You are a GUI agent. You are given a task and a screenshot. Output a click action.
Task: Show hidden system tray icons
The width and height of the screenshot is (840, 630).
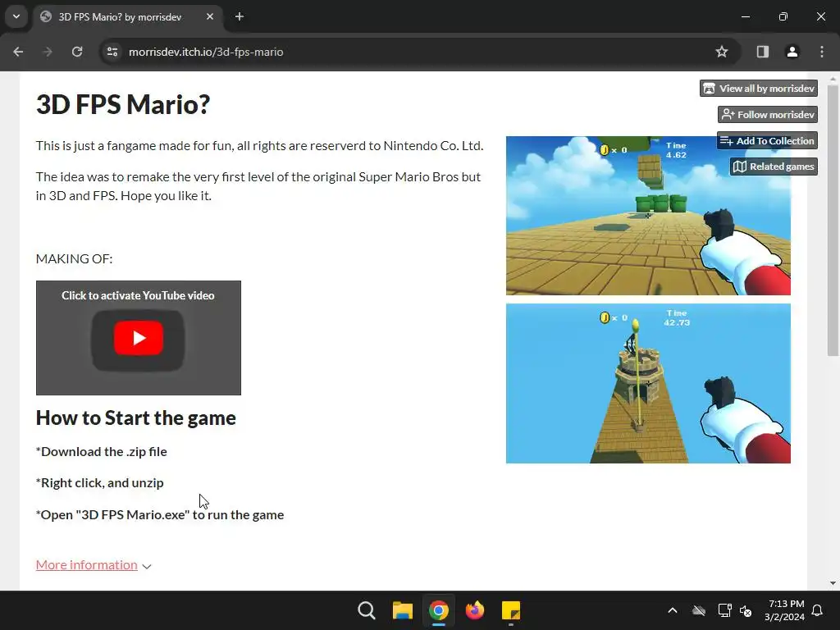click(x=673, y=610)
